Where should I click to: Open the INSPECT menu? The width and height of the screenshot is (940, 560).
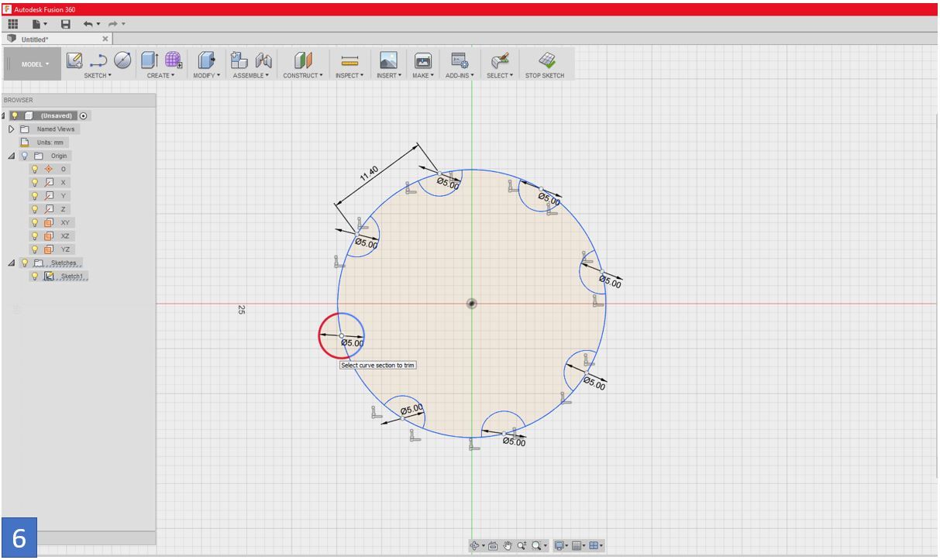click(x=349, y=76)
